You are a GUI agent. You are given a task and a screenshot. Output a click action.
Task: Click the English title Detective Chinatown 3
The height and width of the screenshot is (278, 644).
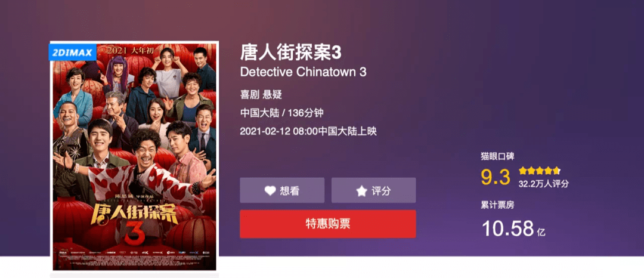(x=303, y=72)
